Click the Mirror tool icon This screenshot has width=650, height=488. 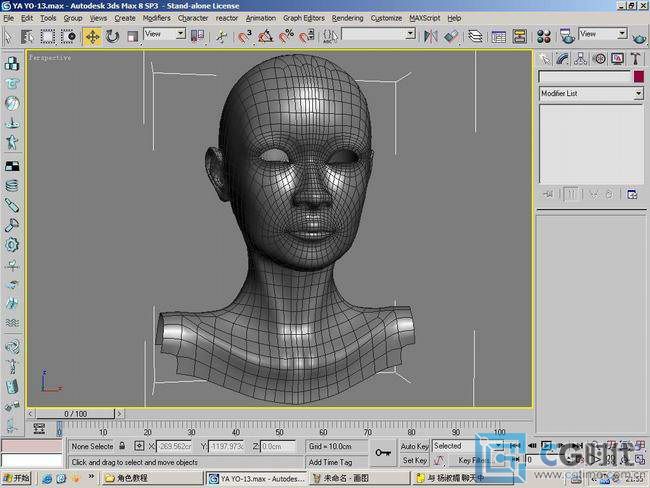pos(430,36)
